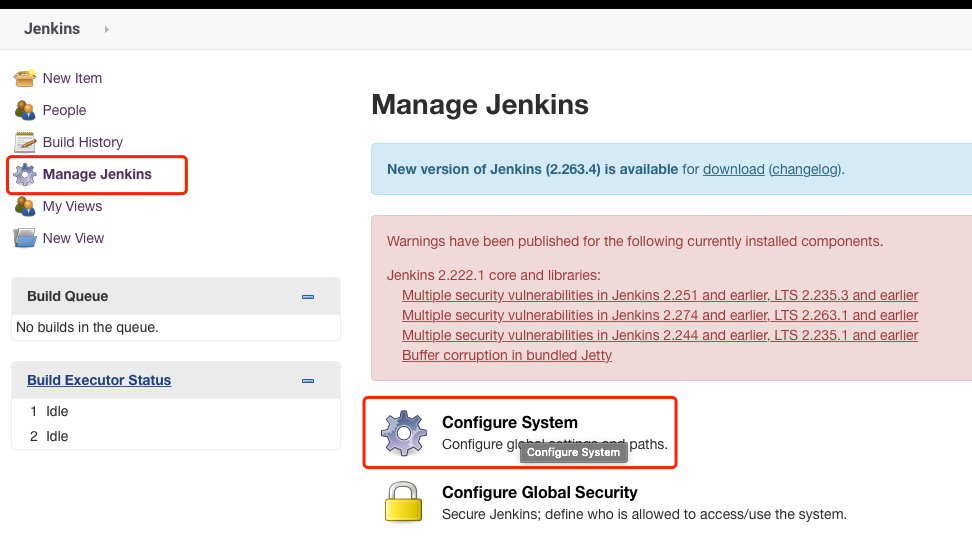Screen dimensions: 972x539
Task: Click the Jenkins 2.251 and earlier vulnerability link
Action: pyautogui.click(x=660, y=295)
